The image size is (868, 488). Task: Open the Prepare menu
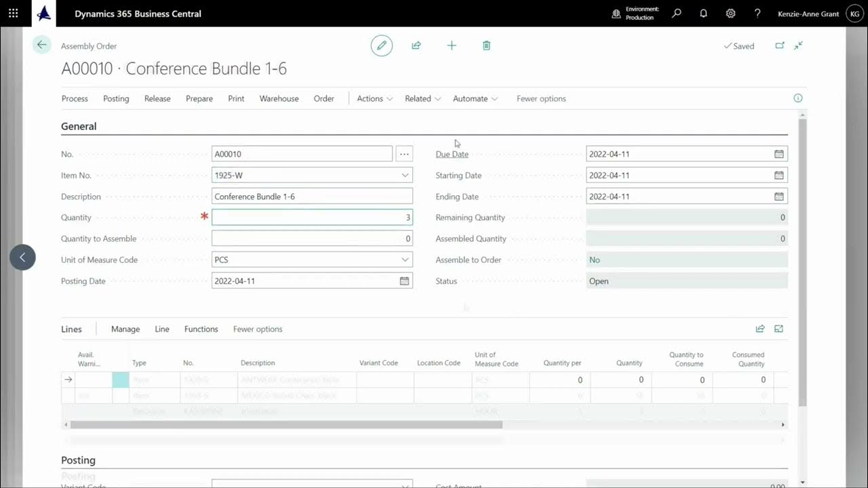199,98
